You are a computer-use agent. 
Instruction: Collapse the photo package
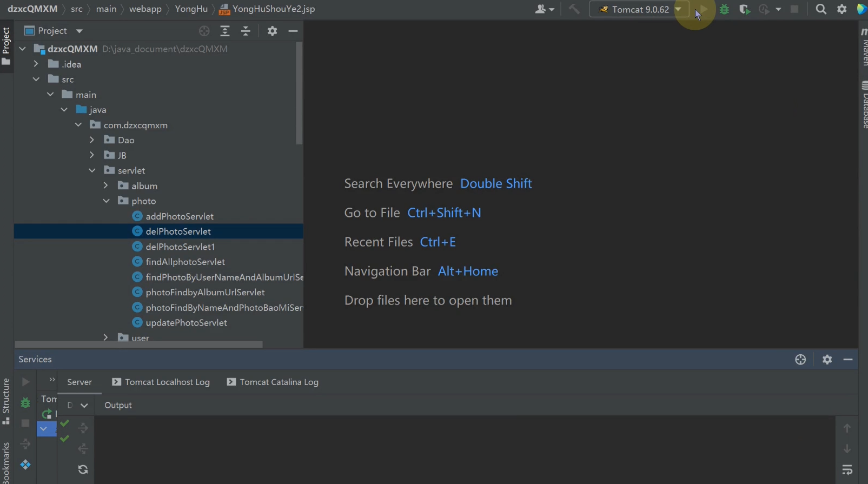pyautogui.click(x=106, y=201)
